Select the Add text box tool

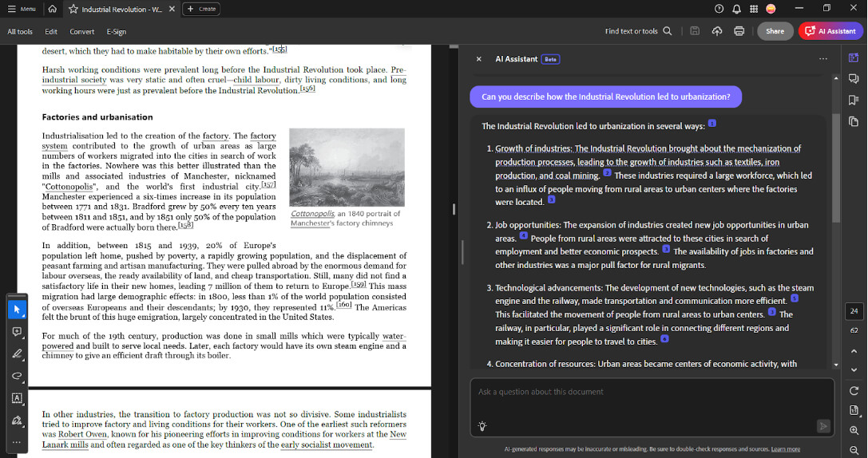pos(17,397)
